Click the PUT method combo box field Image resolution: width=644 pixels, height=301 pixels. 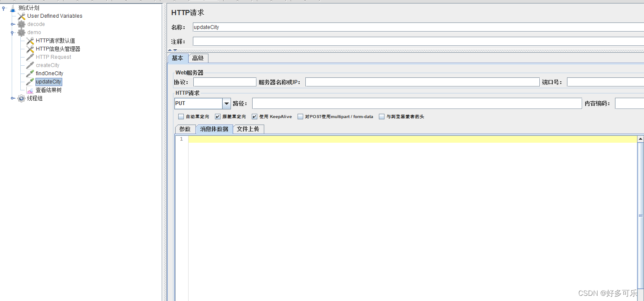click(x=199, y=104)
